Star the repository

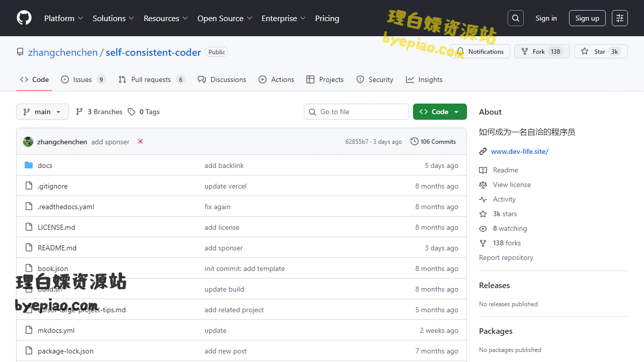[x=601, y=51]
